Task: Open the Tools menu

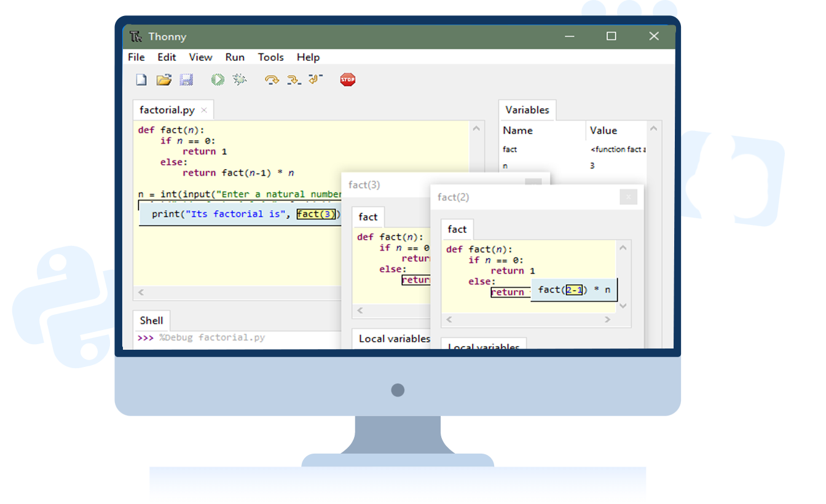Action: 270,57
